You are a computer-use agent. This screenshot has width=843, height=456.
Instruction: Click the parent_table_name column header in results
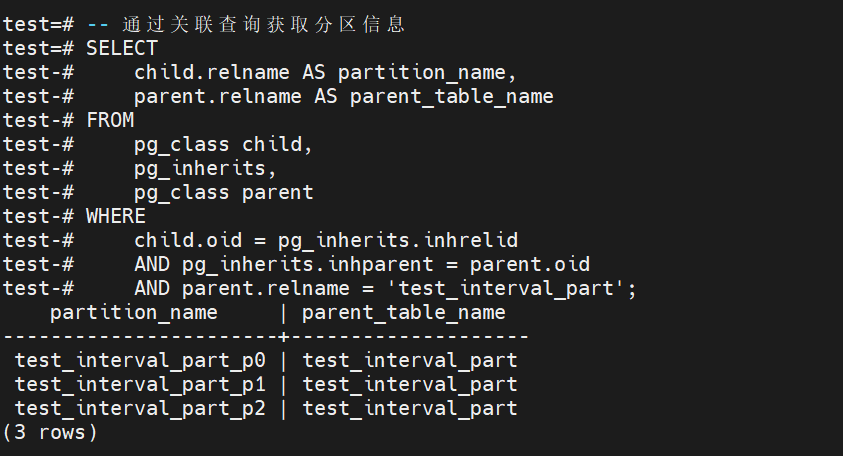(x=403, y=313)
